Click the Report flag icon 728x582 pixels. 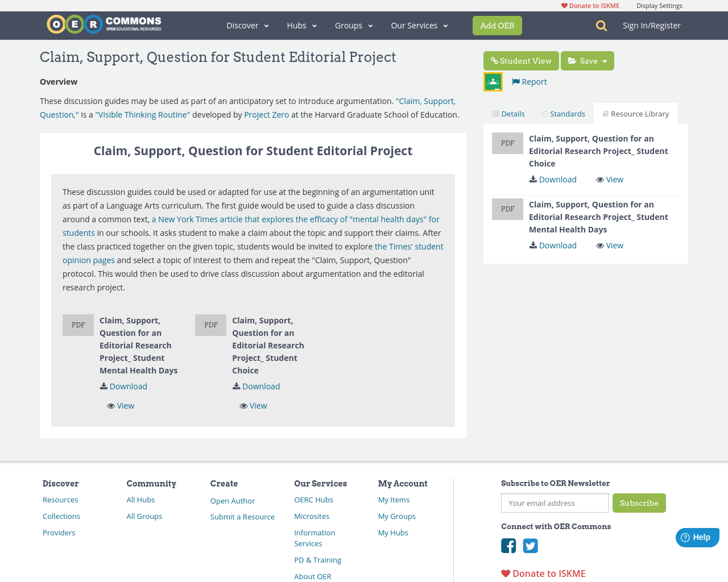(x=515, y=81)
